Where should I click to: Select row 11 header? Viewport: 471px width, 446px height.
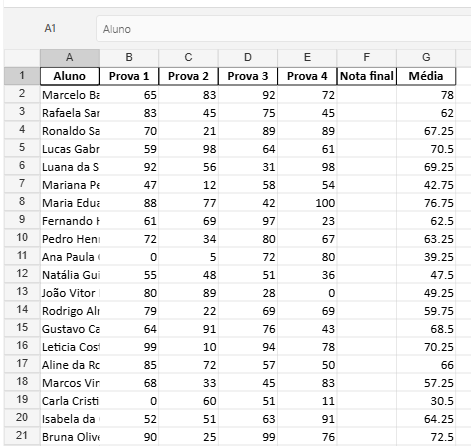(x=22, y=256)
